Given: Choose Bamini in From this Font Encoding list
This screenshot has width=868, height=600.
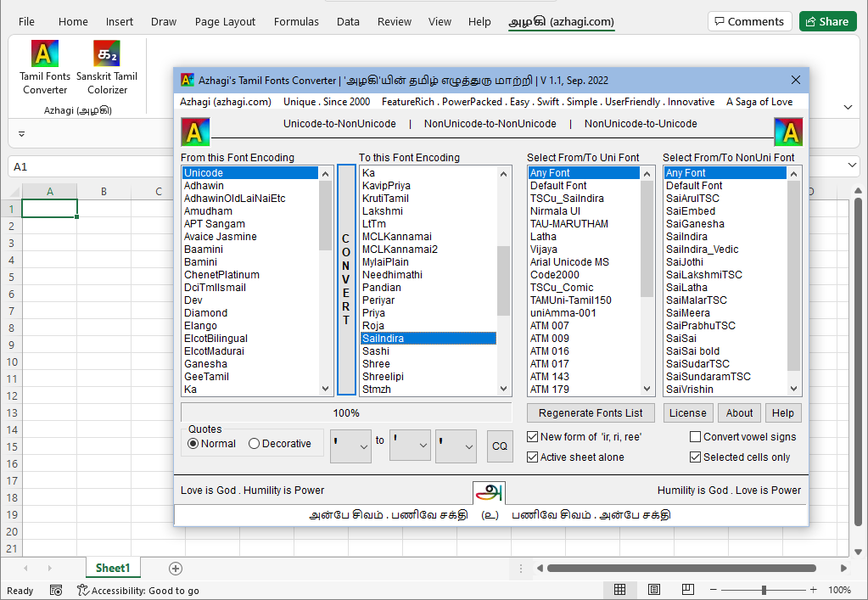Looking at the screenshot, I should coord(251,261).
